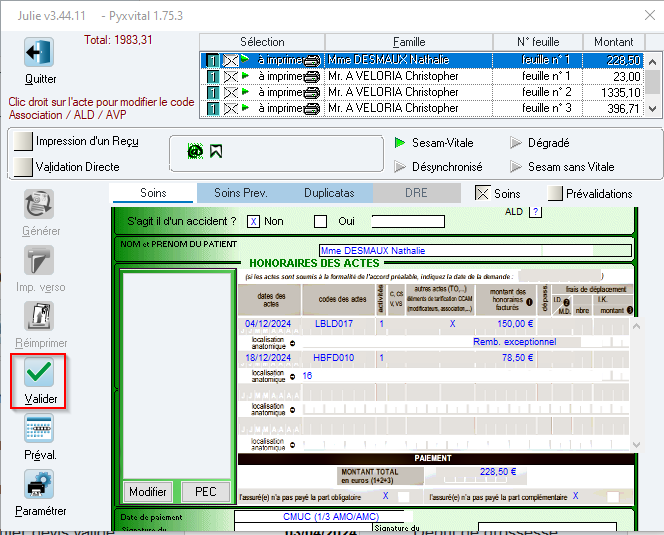Click the 78,50 € amount
Viewport: 664px width, 535px height.
tap(517, 358)
